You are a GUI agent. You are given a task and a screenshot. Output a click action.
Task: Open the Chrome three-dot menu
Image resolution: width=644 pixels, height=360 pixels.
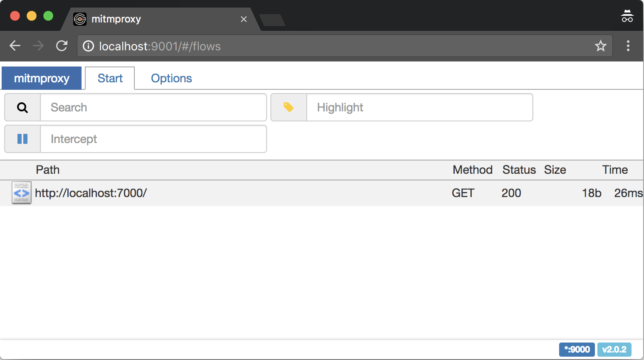coord(628,46)
